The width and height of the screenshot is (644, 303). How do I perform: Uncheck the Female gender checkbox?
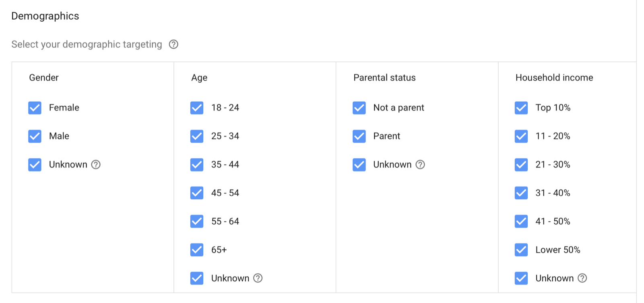tap(35, 108)
